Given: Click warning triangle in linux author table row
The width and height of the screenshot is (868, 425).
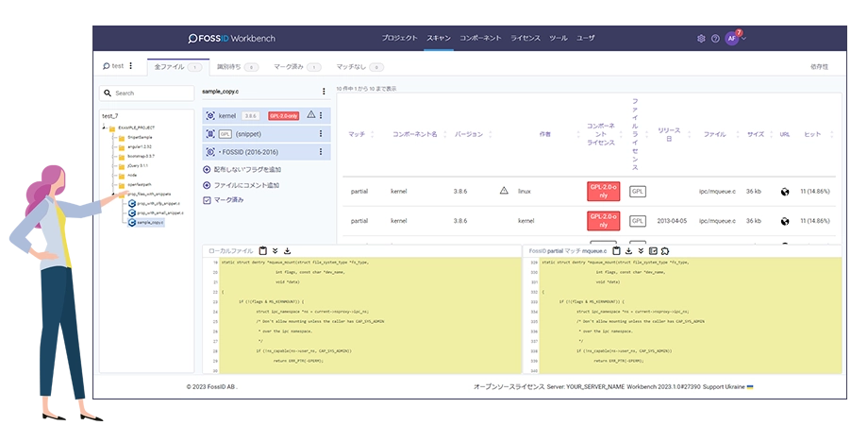Looking at the screenshot, I should 504,191.
